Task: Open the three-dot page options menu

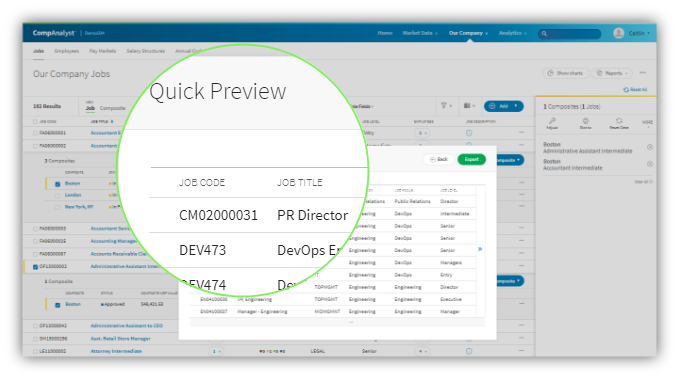Action: click(x=643, y=73)
